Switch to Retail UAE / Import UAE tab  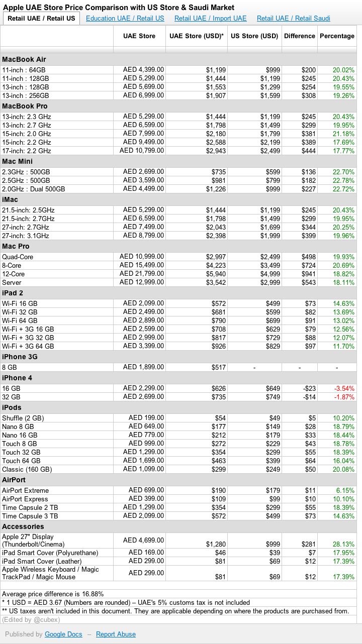coord(211,19)
